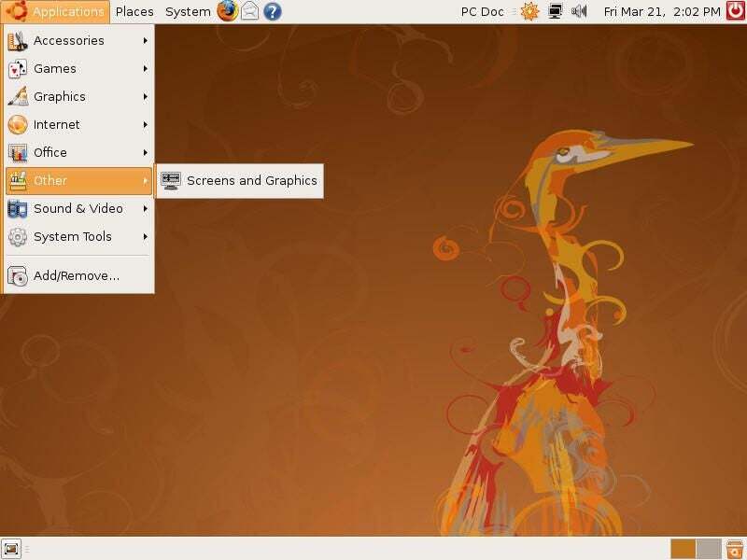Image resolution: width=747 pixels, height=560 pixels.
Task: Expand the Sound & Video submenu
Action: point(78,208)
